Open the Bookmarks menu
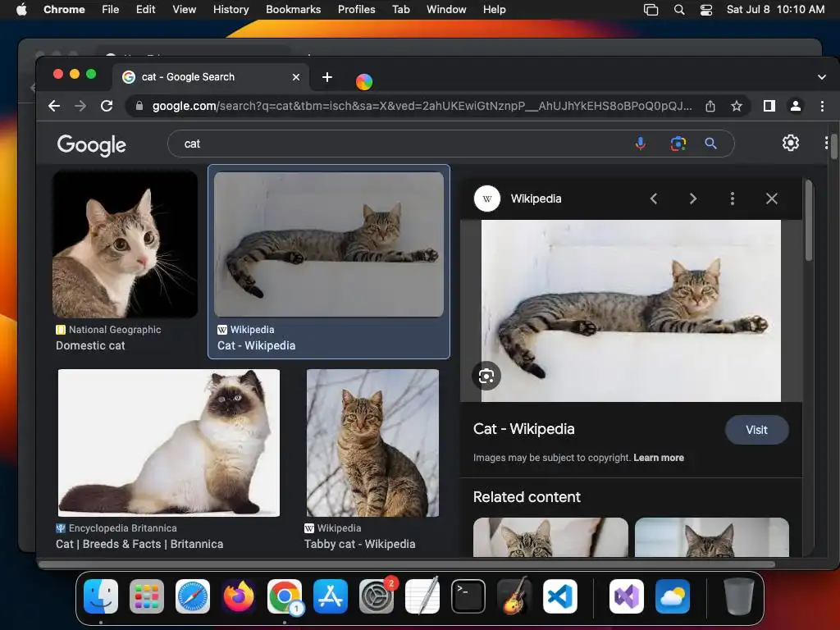This screenshot has height=630, width=840. (293, 10)
